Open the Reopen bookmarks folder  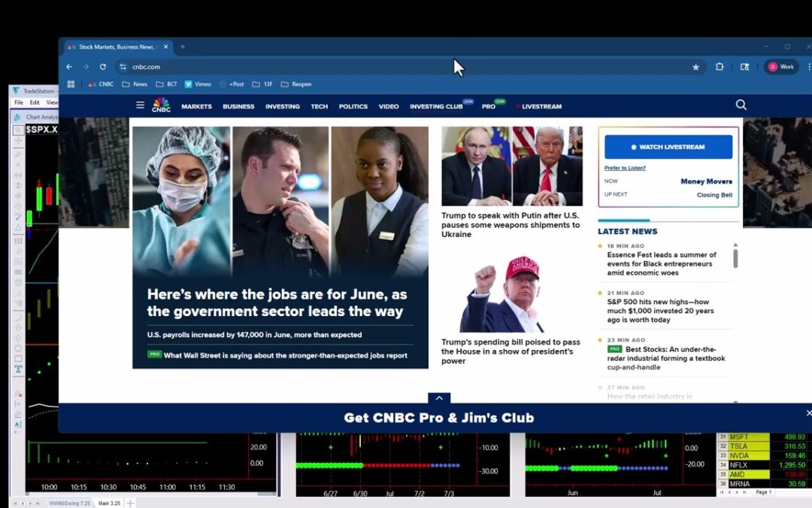pyautogui.click(x=296, y=84)
